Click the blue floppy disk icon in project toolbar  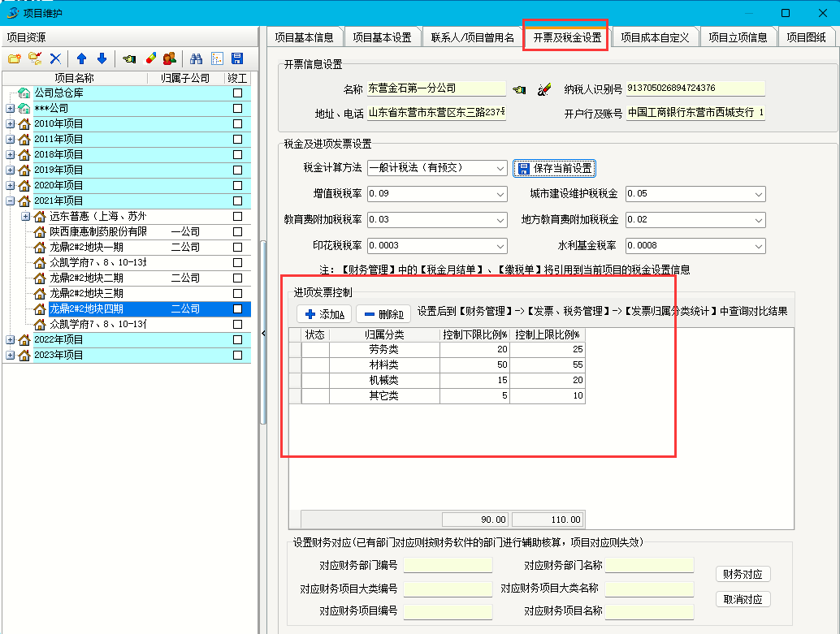click(237, 58)
